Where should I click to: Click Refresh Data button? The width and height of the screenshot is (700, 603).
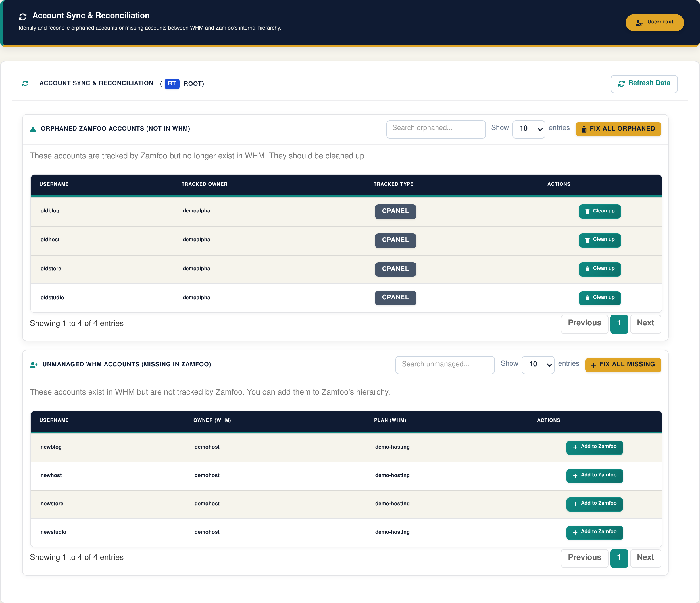coord(644,83)
